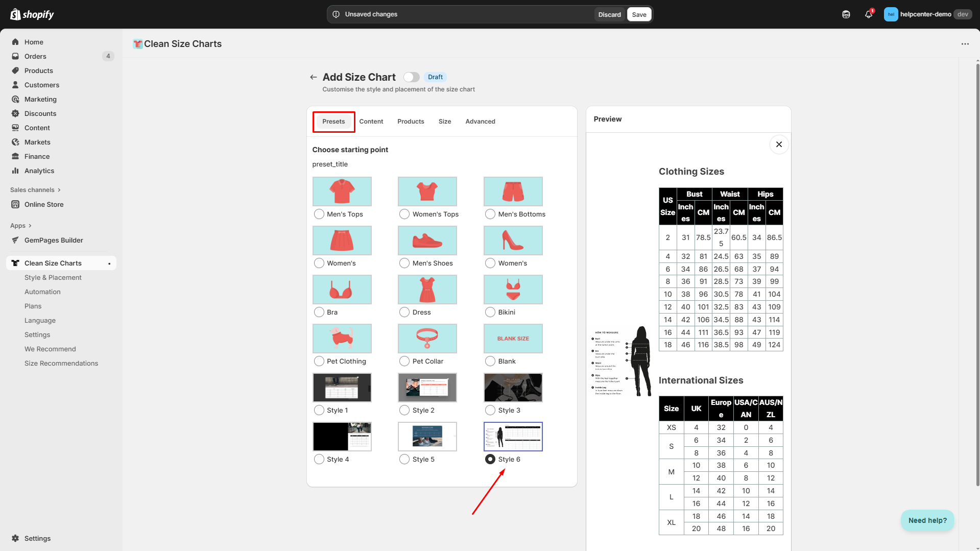Click the pin dot beside Clean Size Charts
The height and width of the screenshot is (551, 980).
point(109,263)
